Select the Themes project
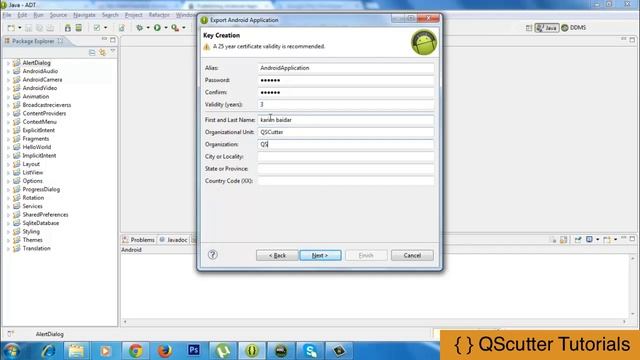The image size is (640, 360). (x=32, y=240)
